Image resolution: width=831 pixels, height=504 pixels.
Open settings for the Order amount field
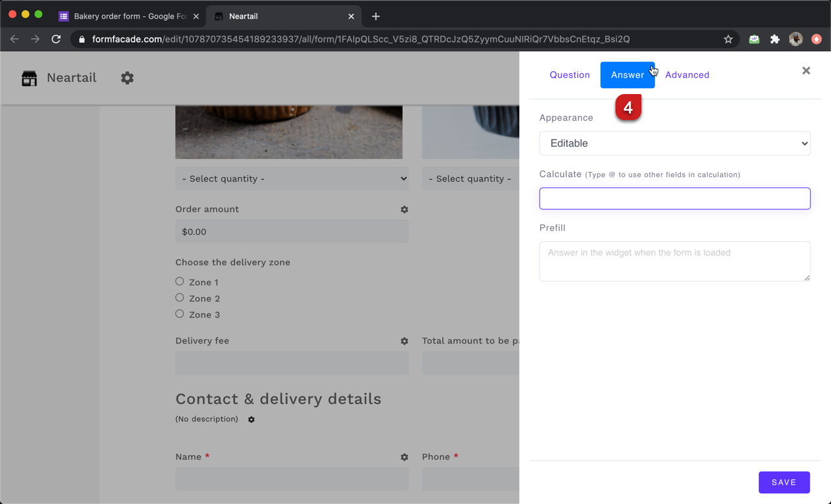404,210
